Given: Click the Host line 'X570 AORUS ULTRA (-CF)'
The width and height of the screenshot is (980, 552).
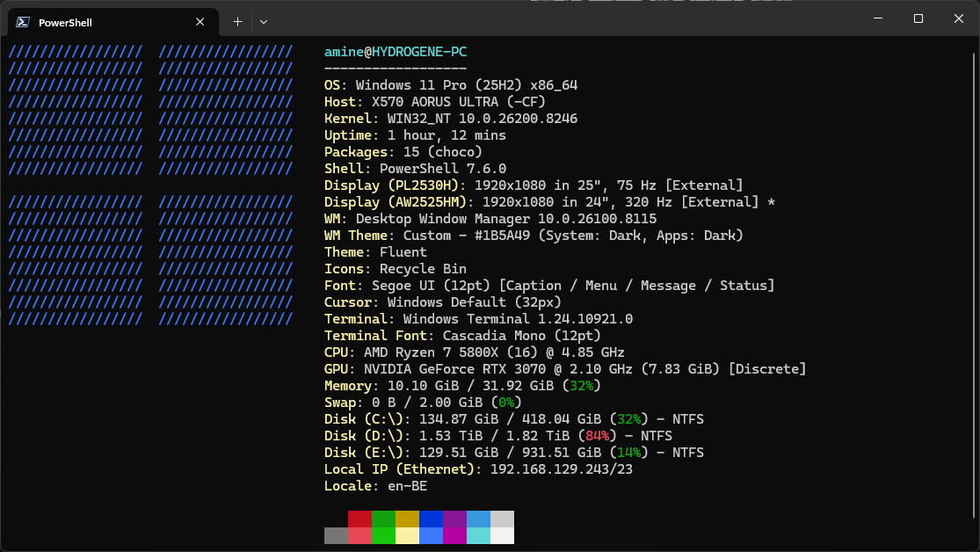Looking at the screenshot, I should pos(435,102).
